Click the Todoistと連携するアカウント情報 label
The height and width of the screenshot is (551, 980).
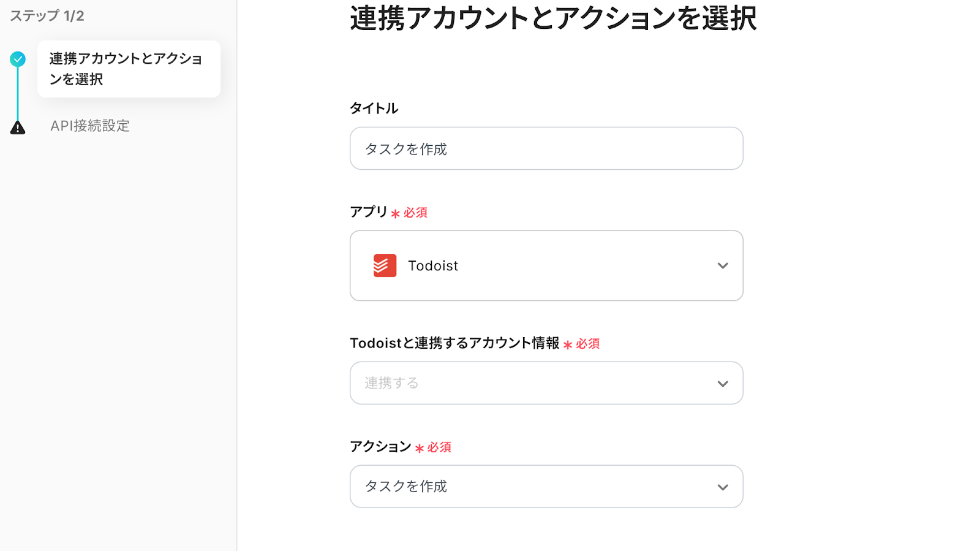(454, 343)
